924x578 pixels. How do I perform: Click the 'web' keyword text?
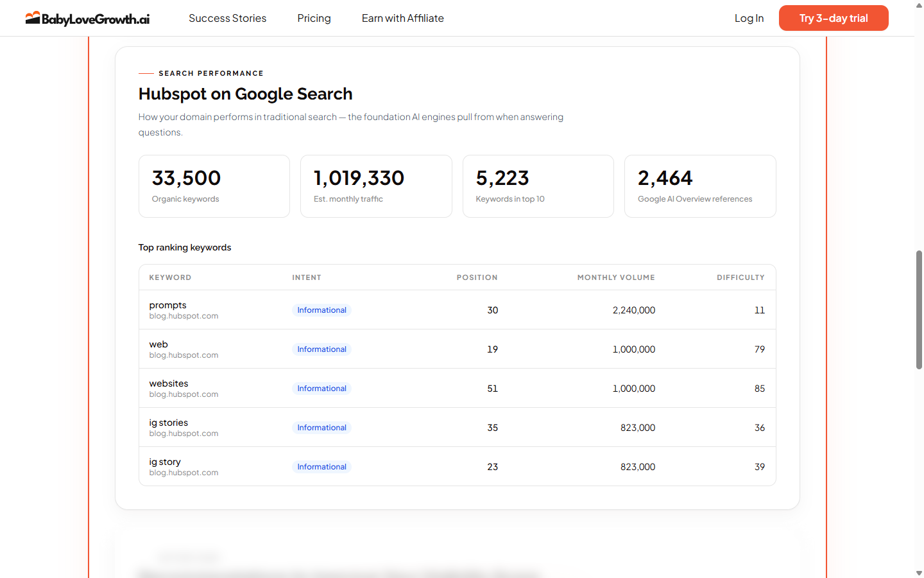pos(158,344)
